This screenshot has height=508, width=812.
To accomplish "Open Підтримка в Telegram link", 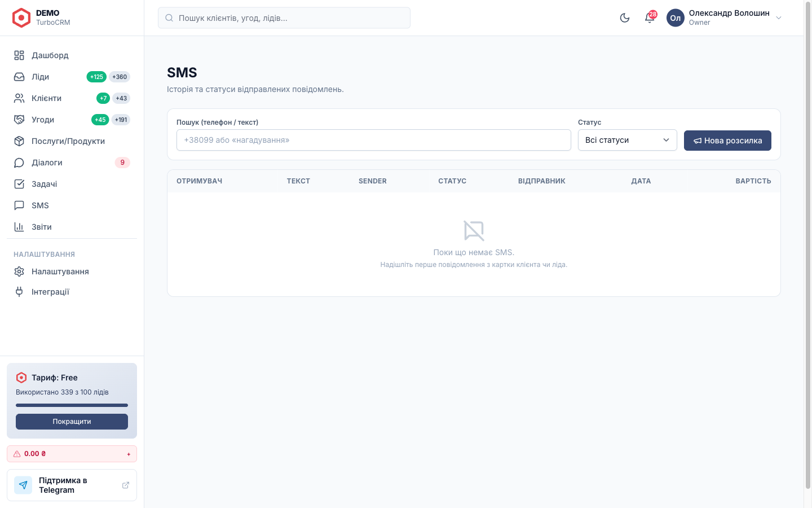I will tap(72, 485).
